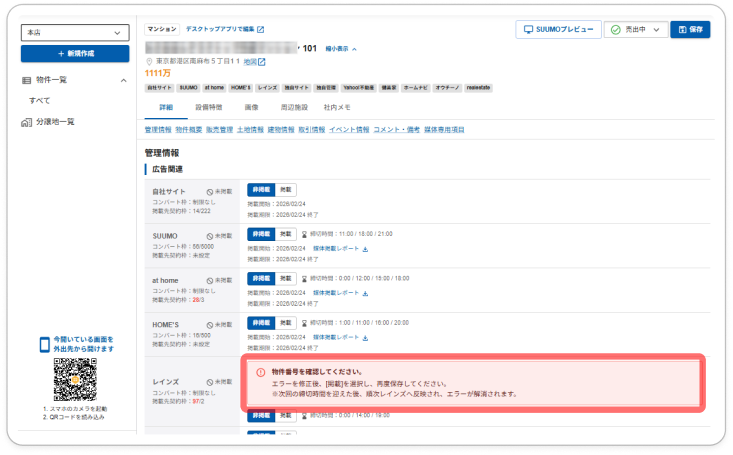This screenshot has height=455, width=733.
Task: Click 今開いている画面を外出先から開けます text
Action: click(x=83, y=345)
